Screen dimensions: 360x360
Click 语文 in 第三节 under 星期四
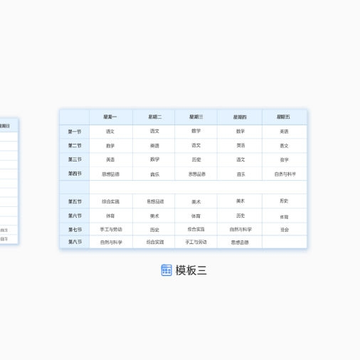click(241, 160)
